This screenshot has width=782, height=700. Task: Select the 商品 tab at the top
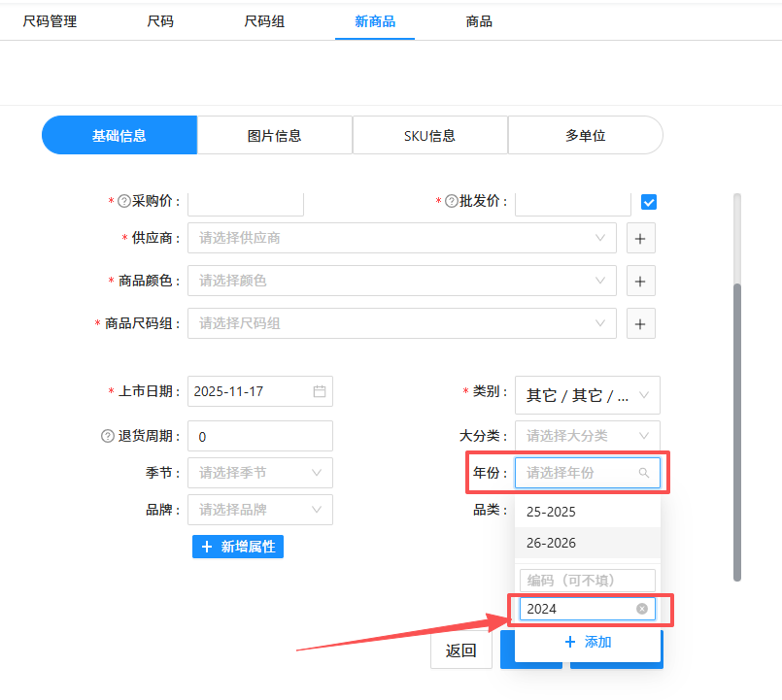[x=479, y=19]
